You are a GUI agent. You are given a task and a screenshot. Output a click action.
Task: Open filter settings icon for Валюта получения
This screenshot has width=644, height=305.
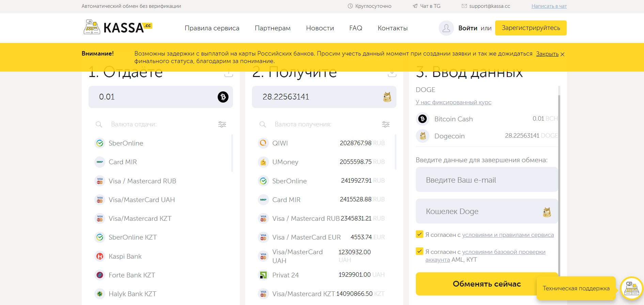(x=386, y=124)
